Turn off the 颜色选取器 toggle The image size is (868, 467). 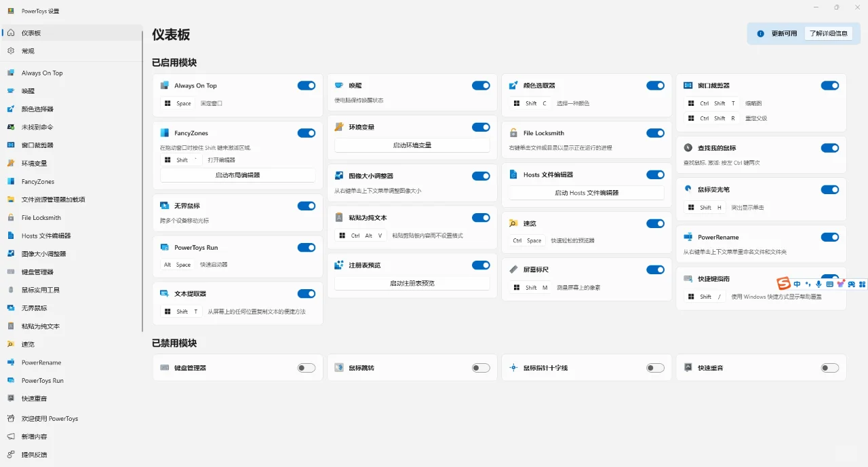[655, 86]
